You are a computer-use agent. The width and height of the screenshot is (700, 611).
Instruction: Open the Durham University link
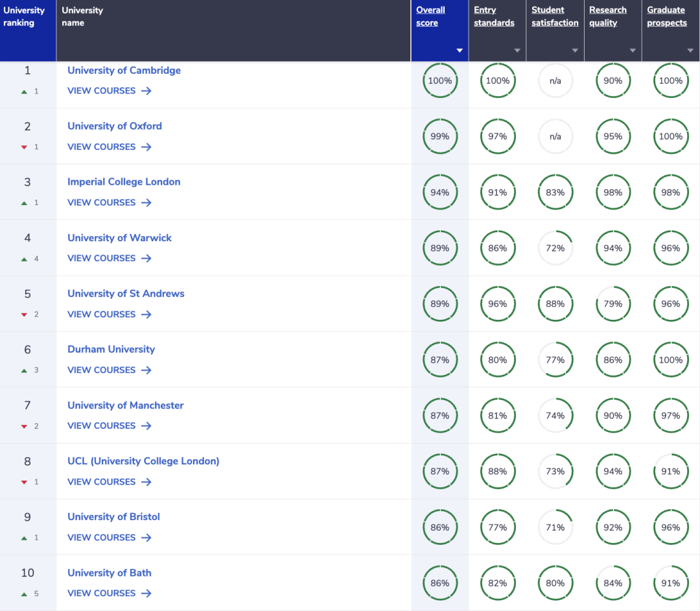pyautogui.click(x=111, y=350)
